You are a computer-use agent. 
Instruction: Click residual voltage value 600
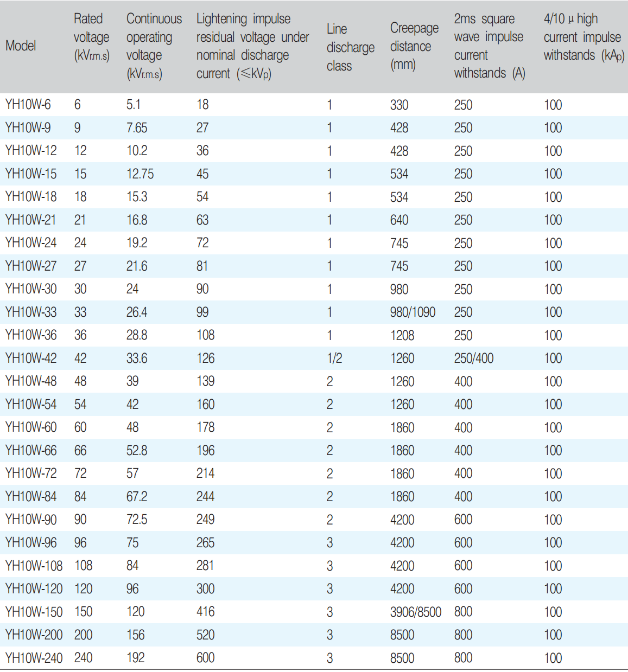(x=205, y=658)
